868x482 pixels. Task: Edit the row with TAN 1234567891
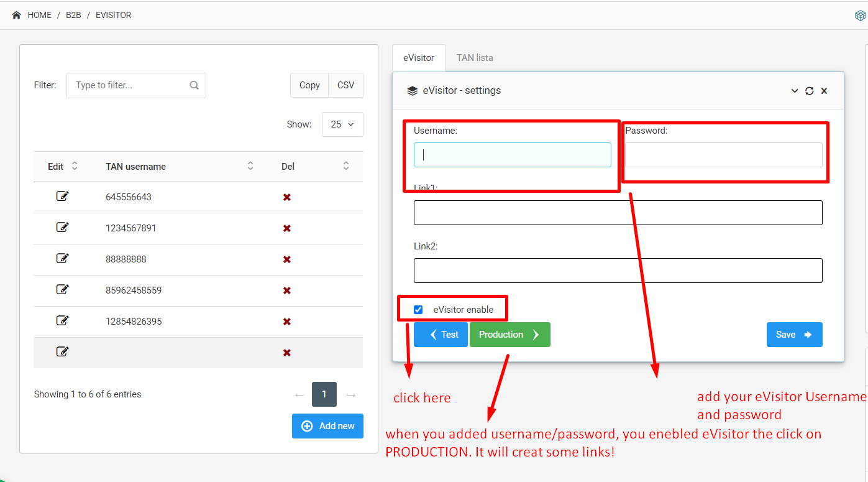click(x=62, y=228)
